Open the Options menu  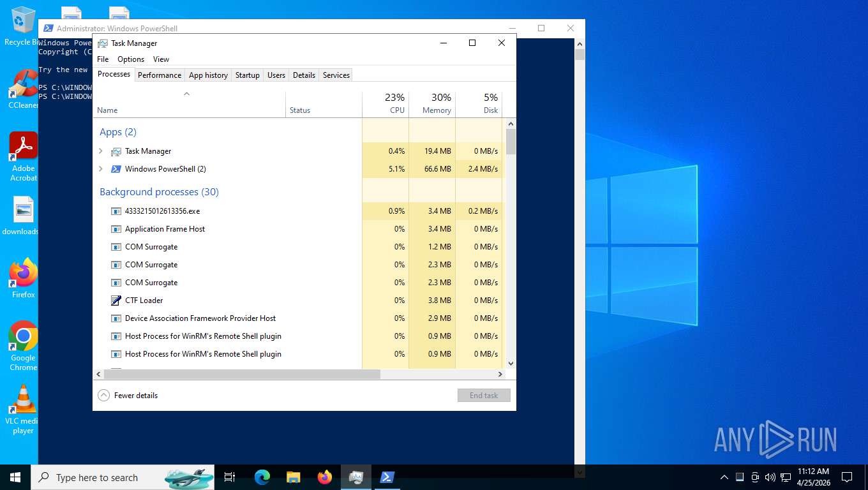[131, 59]
